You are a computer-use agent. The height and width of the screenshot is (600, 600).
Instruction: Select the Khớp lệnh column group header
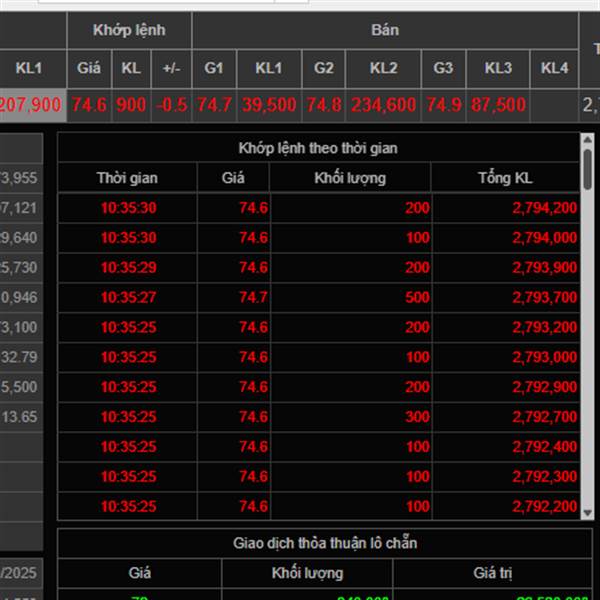(x=129, y=30)
